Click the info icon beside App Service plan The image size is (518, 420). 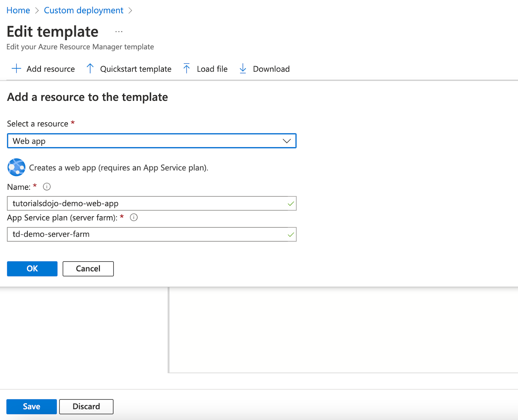[134, 218]
